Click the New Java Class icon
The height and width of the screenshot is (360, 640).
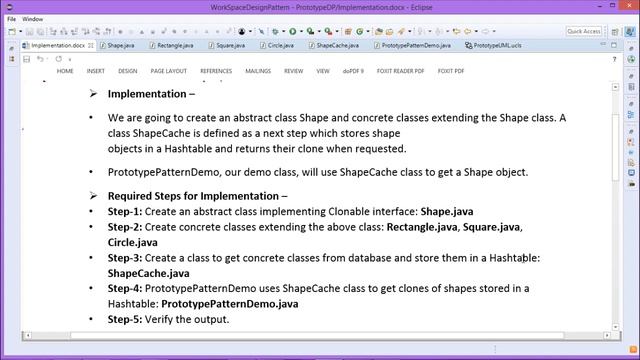(360, 31)
